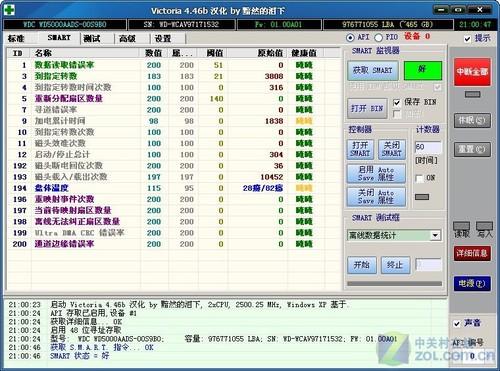Open the 打开 BIN button
Screen dimensions: 500x371
point(367,108)
